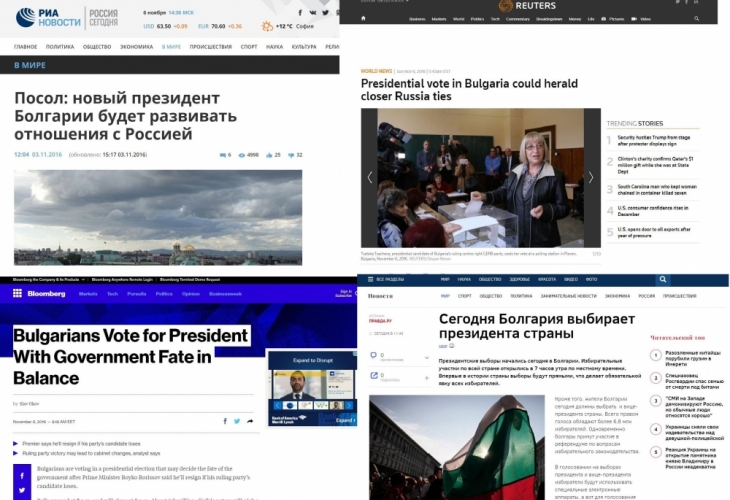Go to previous photo in Reuters slideshow
730x500 pixels.
[x=370, y=177]
